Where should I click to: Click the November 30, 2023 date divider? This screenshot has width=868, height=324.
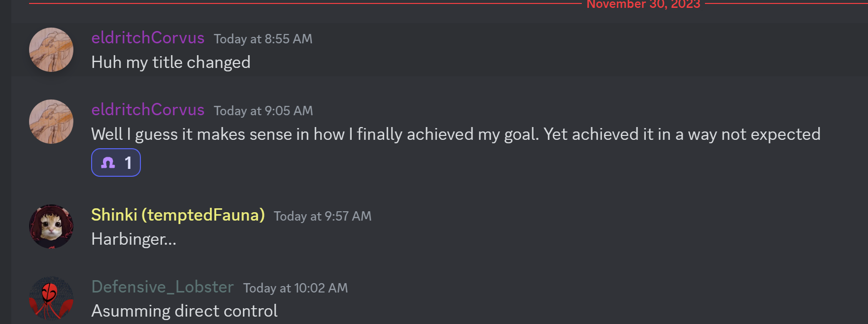point(643,4)
